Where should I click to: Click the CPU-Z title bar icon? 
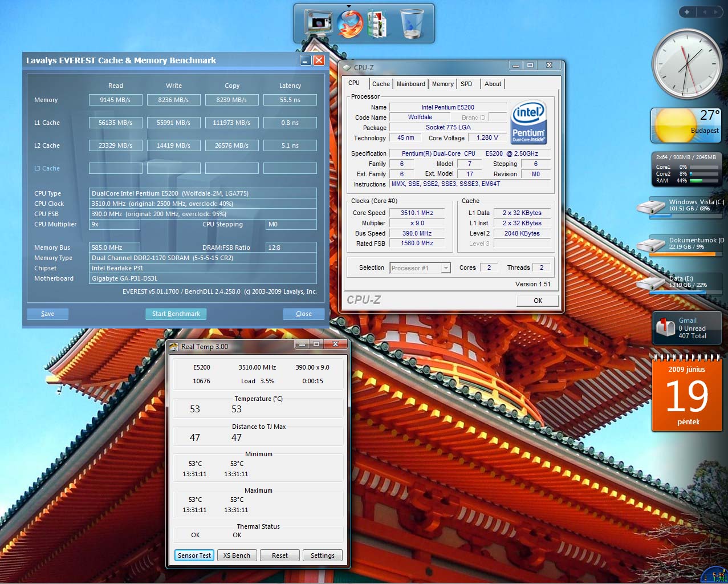coord(346,67)
